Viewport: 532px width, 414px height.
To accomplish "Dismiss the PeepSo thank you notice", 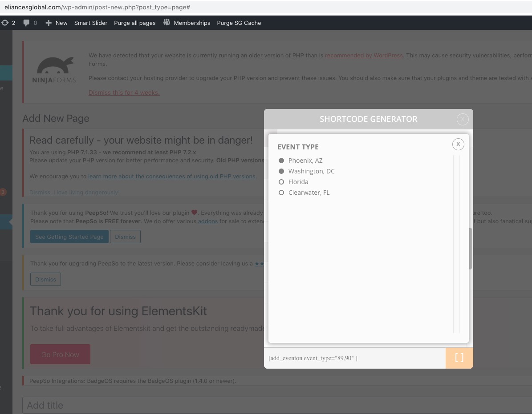I will pos(125,237).
